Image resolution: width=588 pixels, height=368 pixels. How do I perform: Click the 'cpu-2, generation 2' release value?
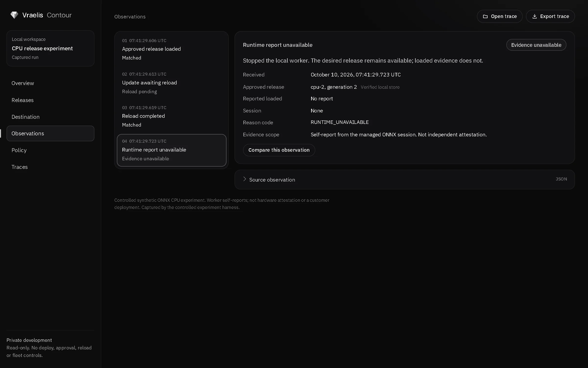point(334,87)
